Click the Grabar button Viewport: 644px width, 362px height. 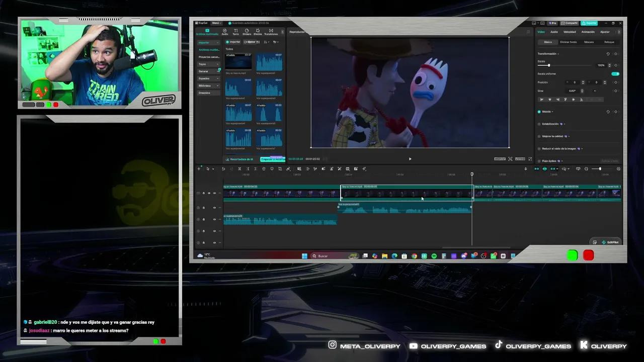point(251,42)
